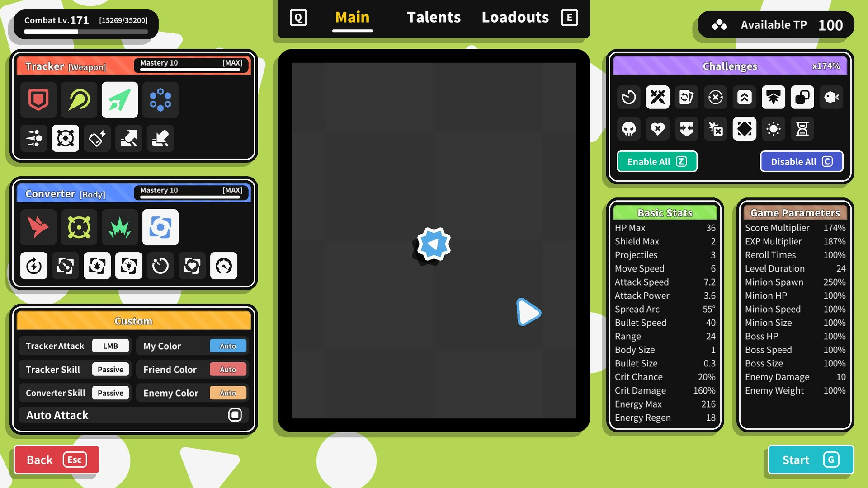Select the rotating sync Converter skill icon
The image size is (868, 488).
pos(160,265)
